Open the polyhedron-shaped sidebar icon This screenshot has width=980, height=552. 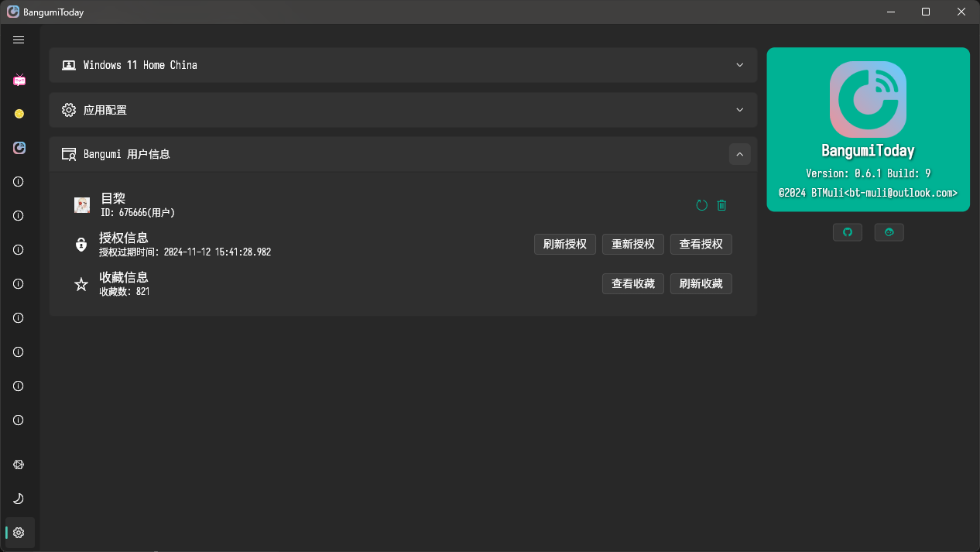[x=19, y=465]
